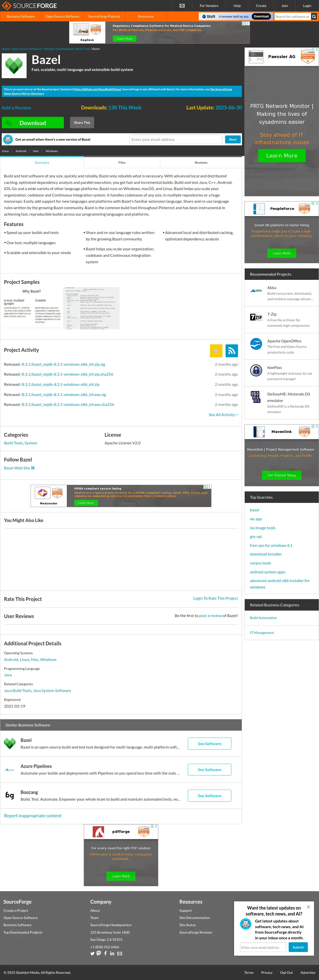Click the email alert icon beside the version notification
Image resolution: width=319 pixels, height=980 pixels.
coord(8,140)
